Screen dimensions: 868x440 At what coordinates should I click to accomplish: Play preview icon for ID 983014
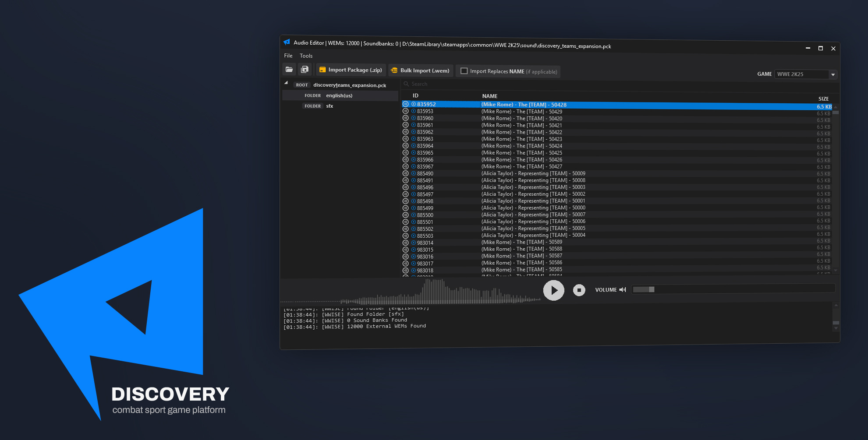(x=413, y=243)
